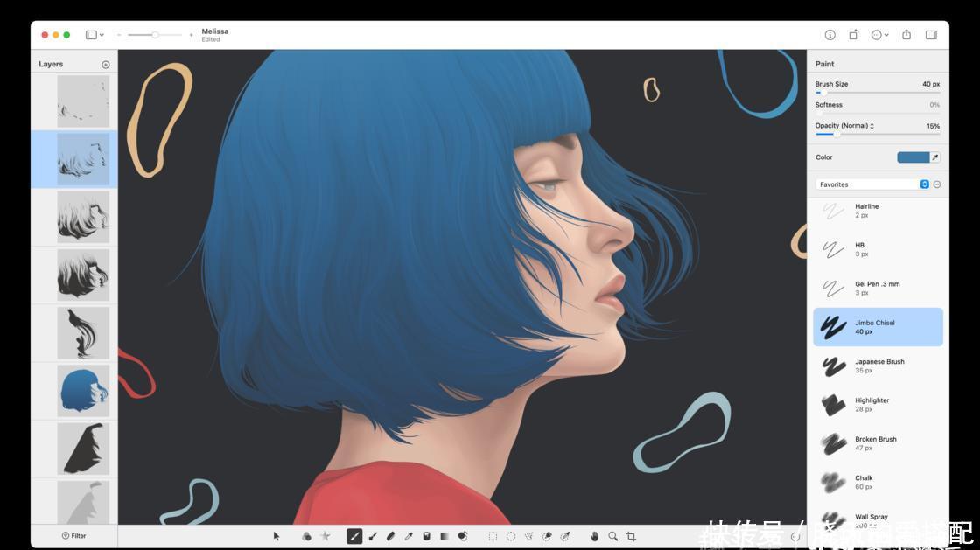Select the Elliptical Selection tool
Viewport: 980px width, 550px height.
pyautogui.click(x=511, y=536)
